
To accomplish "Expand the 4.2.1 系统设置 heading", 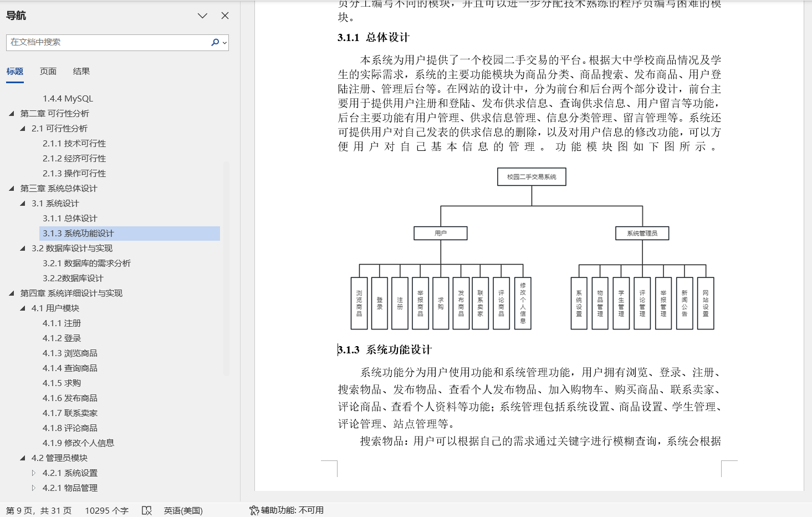I will (x=34, y=473).
